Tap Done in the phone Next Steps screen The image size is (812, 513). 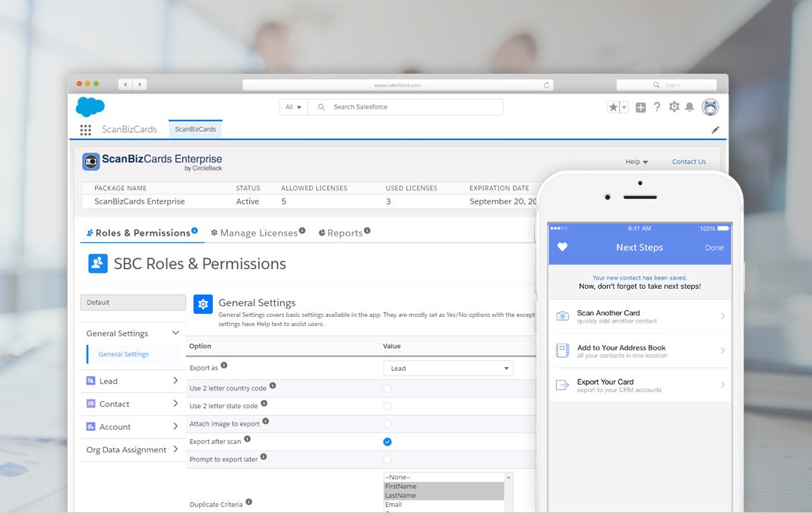point(714,248)
